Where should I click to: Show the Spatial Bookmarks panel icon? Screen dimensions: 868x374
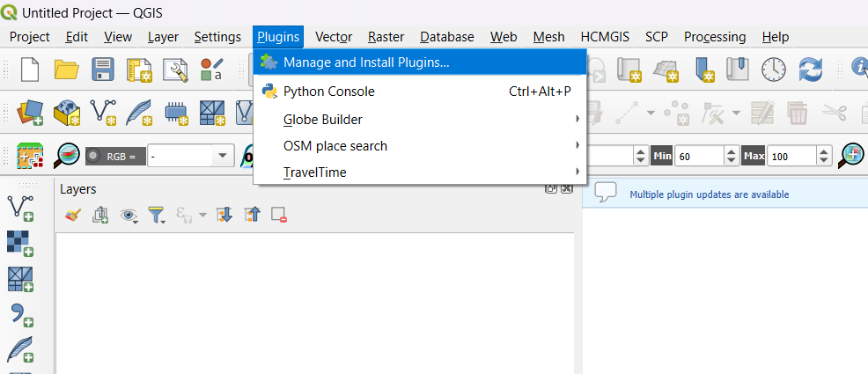coord(738,70)
